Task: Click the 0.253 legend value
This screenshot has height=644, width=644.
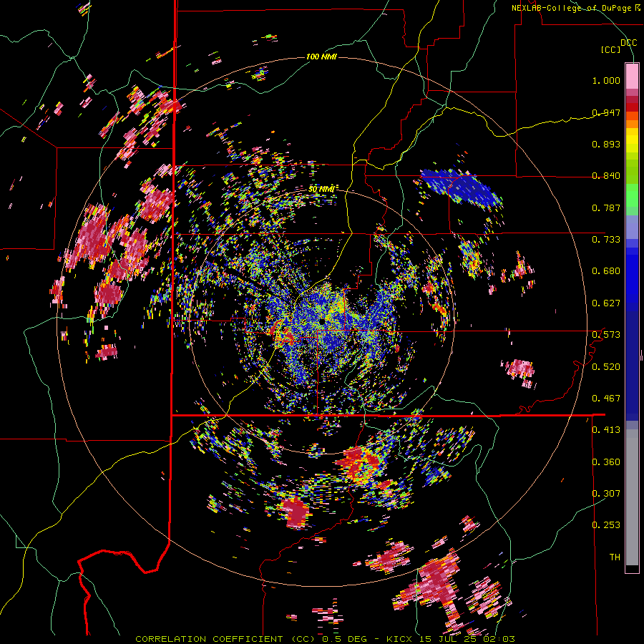Action: tap(606, 525)
